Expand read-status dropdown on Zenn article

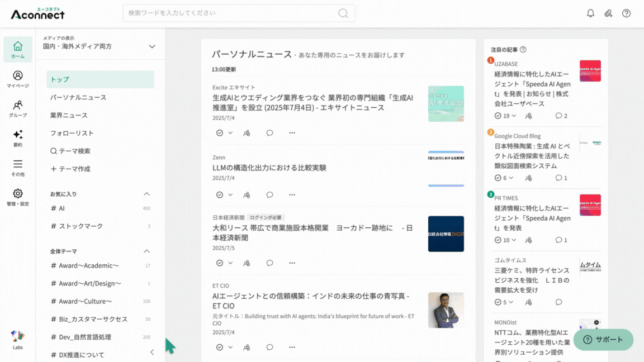[230, 195]
